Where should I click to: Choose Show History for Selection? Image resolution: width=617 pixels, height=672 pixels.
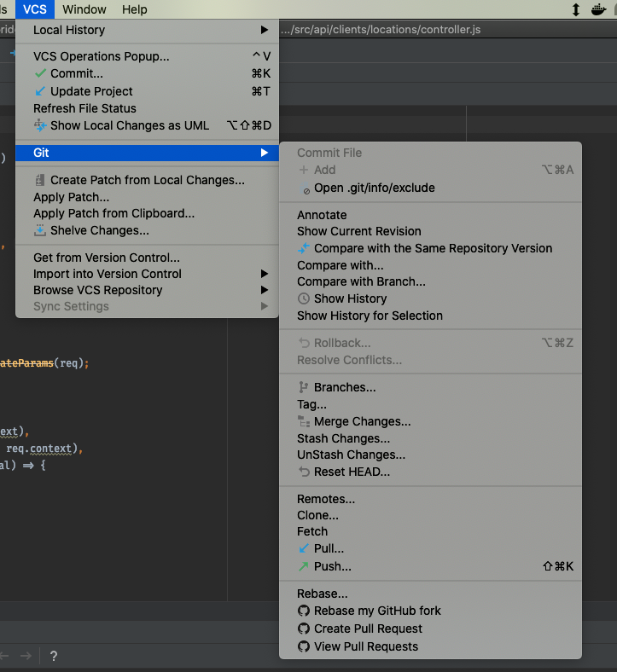pos(430,316)
